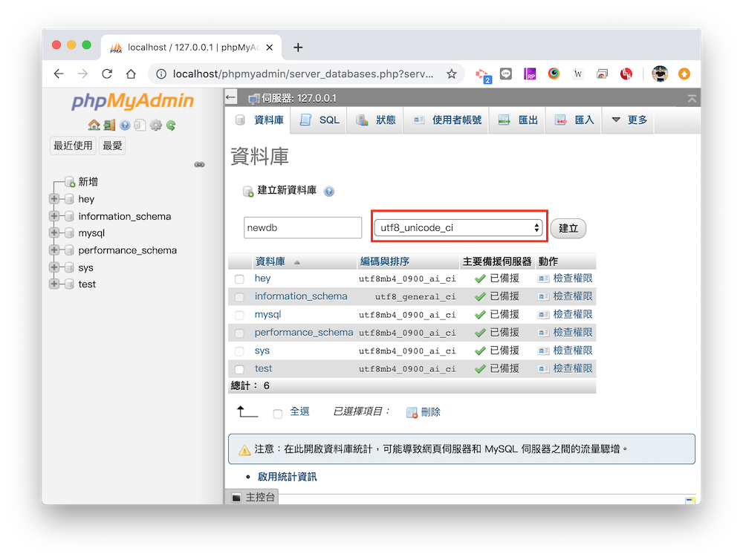
Task: Click the collapse top bar arrow icon
Action: click(692, 99)
